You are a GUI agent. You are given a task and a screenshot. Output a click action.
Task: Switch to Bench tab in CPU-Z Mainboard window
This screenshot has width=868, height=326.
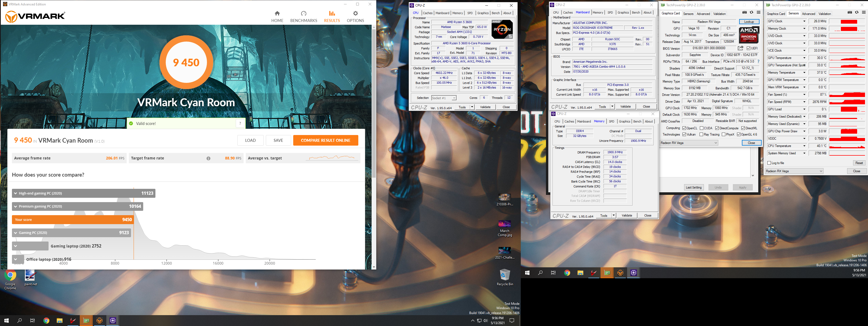click(636, 12)
